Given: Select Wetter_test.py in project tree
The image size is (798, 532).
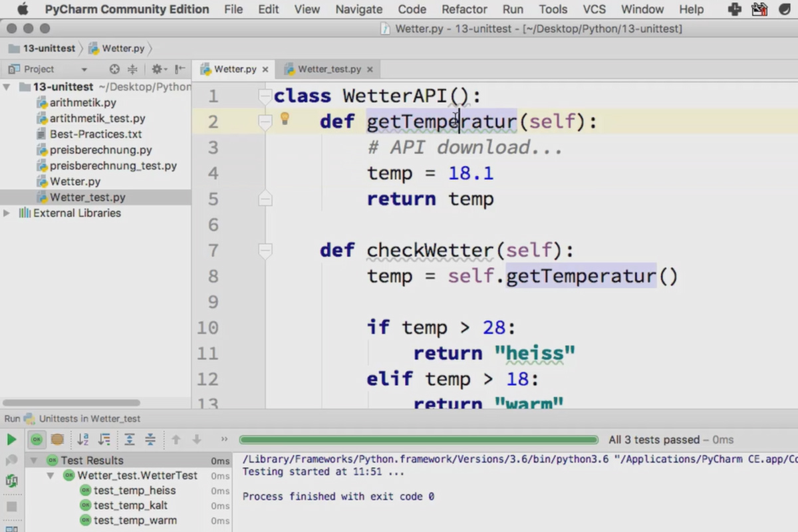Looking at the screenshot, I should [x=87, y=198].
